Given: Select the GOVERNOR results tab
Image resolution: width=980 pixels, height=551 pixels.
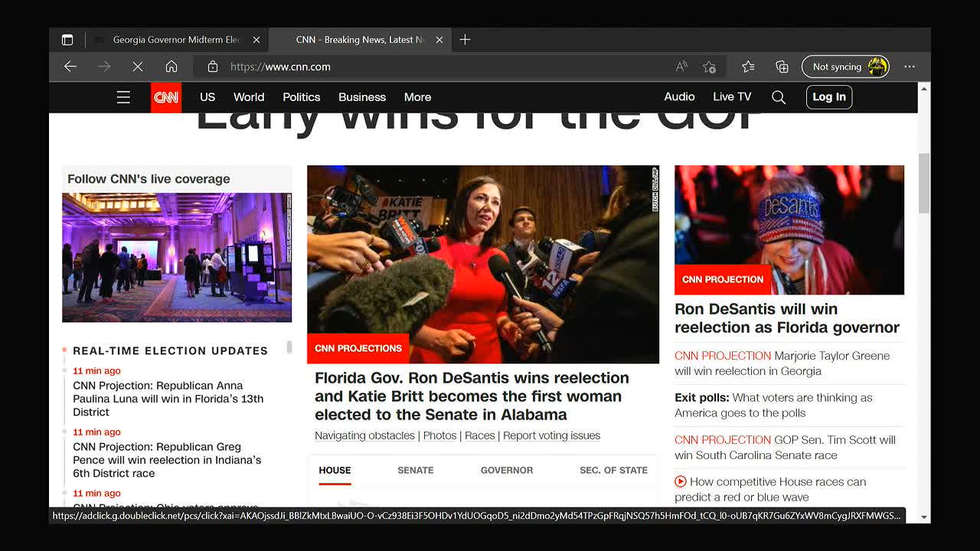Looking at the screenshot, I should pos(507,470).
